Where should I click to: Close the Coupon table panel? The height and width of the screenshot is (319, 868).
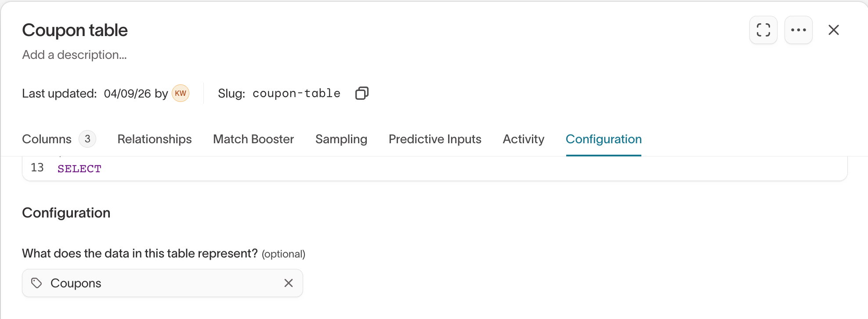pyautogui.click(x=833, y=30)
